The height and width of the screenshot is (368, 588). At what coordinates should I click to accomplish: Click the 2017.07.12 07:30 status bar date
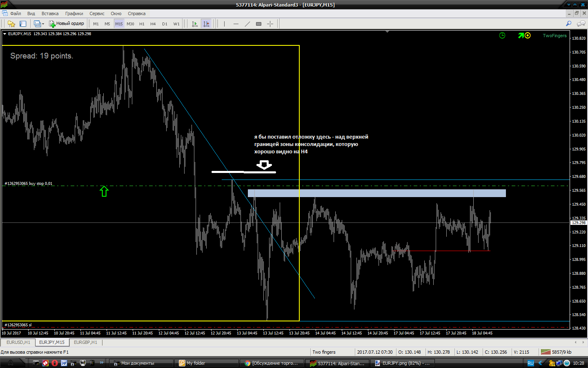click(x=375, y=352)
